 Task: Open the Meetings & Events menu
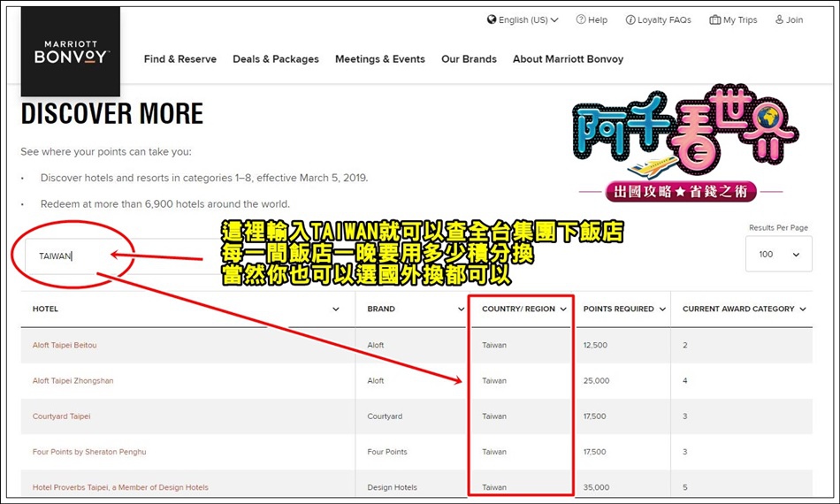pyautogui.click(x=380, y=59)
